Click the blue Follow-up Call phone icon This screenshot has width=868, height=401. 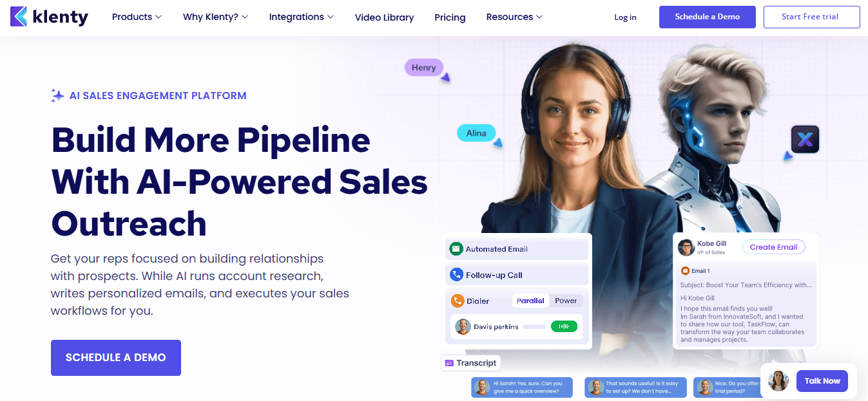point(456,275)
